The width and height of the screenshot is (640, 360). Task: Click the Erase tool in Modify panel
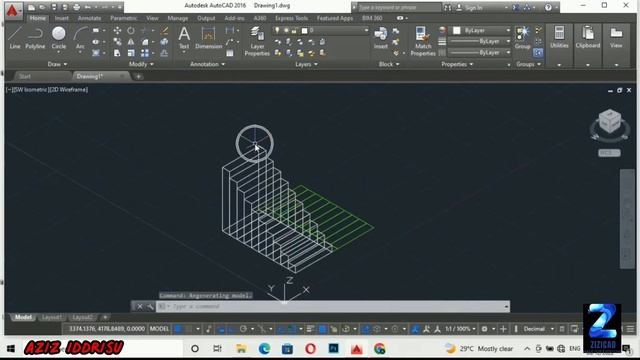[x=164, y=31]
